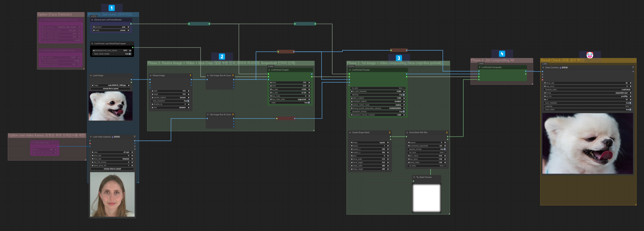Click the question mark on Video Combine node
This screenshot has width=644, height=231.
[633, 68]
